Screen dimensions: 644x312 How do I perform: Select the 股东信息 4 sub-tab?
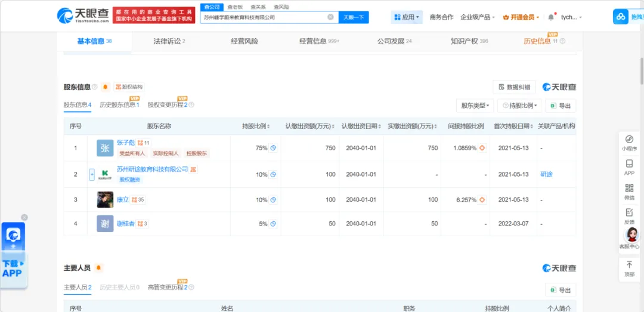[x=77, y=105]
